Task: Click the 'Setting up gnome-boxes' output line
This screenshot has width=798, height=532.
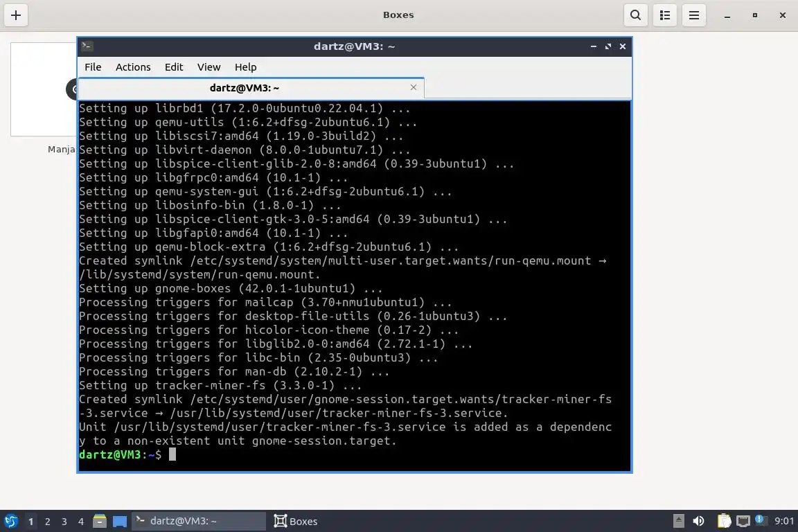Action: pyautogui.click(x=231, y=289)
